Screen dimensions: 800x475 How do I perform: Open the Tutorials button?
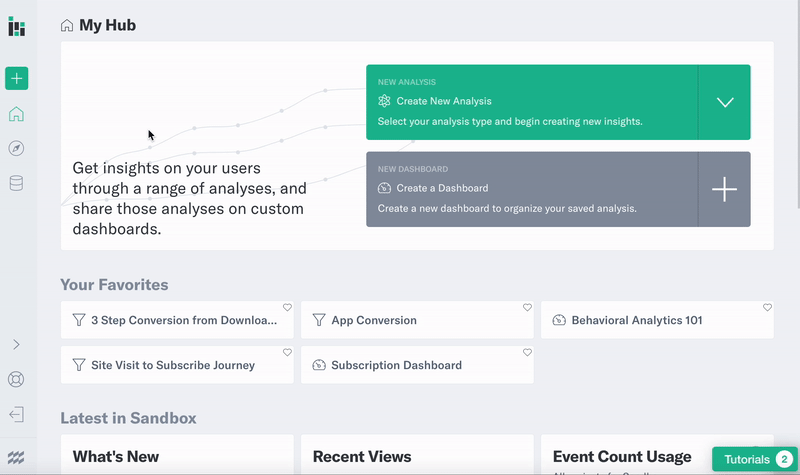point(755,459)
